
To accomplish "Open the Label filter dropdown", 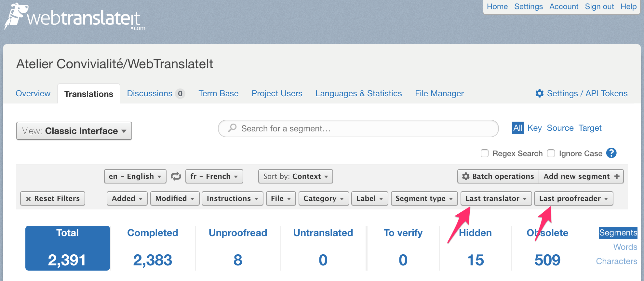I will point(370,198).
